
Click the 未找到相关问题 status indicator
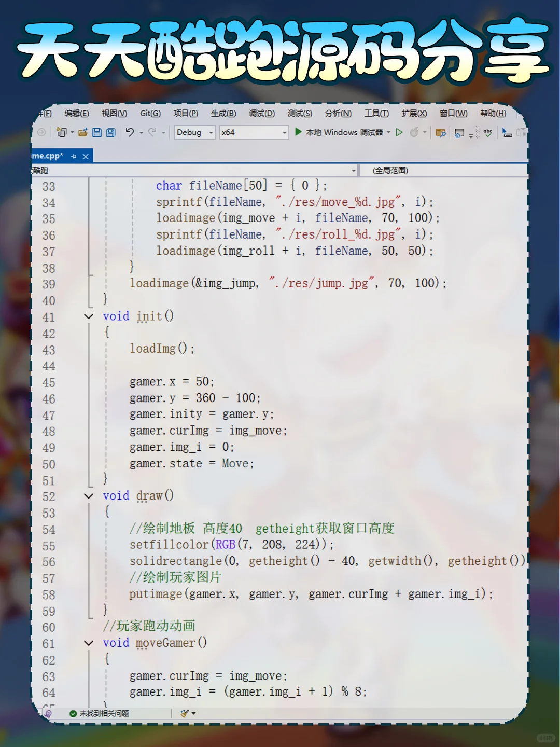click(x=99, y=713)
